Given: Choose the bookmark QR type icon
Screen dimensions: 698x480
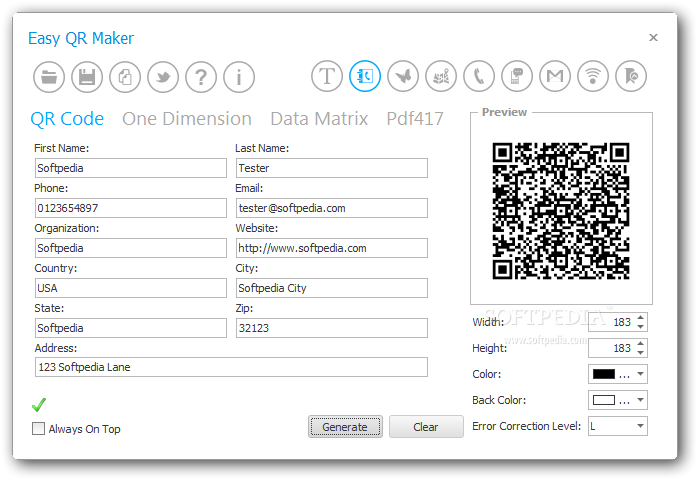Looking at the screenshot, I should coord(631,76).
